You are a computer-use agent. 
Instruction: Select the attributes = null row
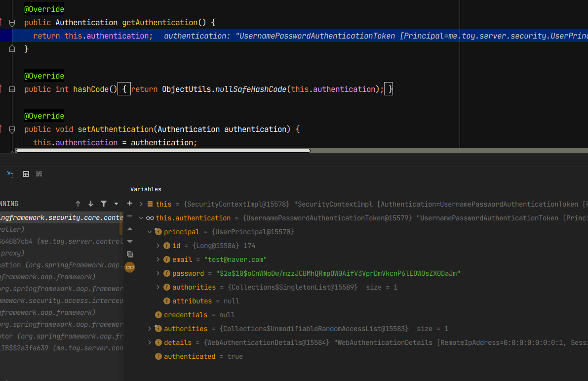(x=201, y=301)
